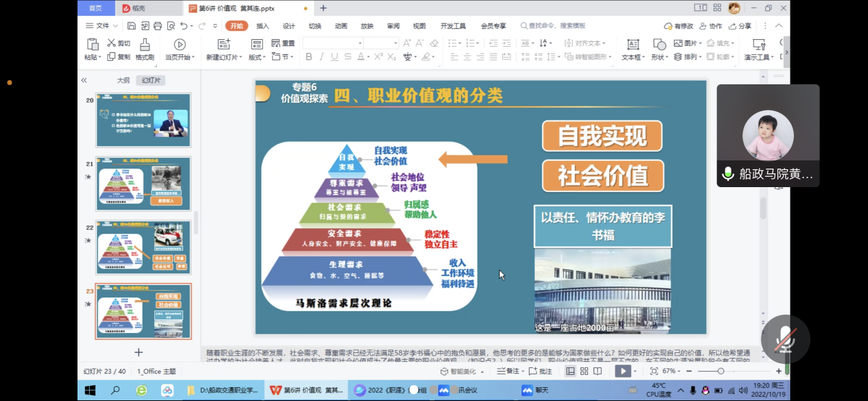This screenshot has width=868, height=401.
Task: Switch to outline (大纲) pane view
Action: click(x=123, y=80)
